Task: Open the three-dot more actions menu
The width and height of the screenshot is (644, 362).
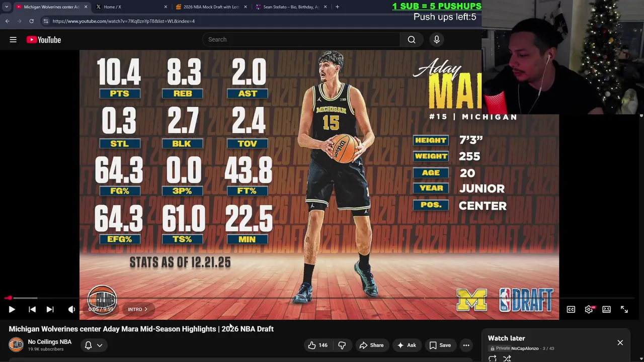Action: point(466,345)
